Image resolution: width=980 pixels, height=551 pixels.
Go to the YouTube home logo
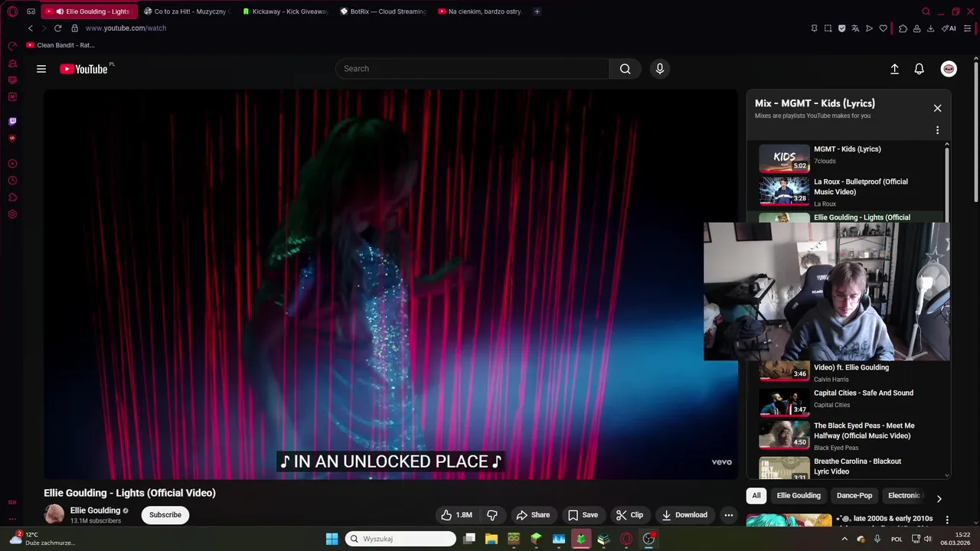(x=84, y=69)
